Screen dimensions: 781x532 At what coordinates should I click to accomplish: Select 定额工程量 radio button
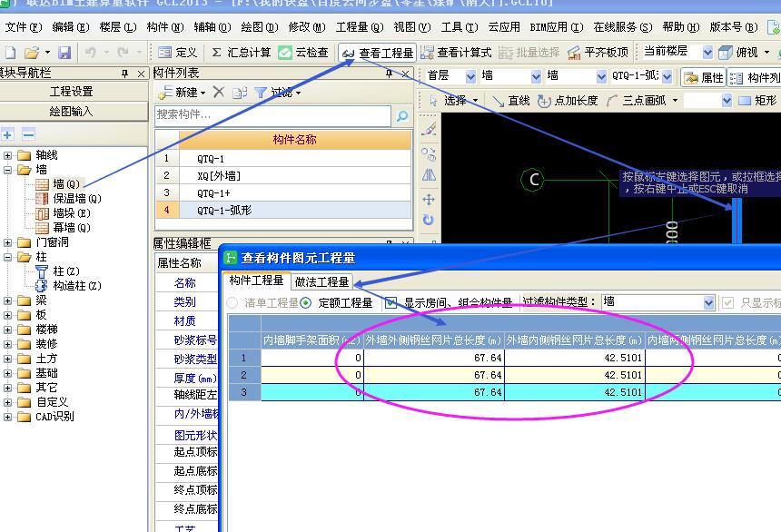click(x=306, y=302)
